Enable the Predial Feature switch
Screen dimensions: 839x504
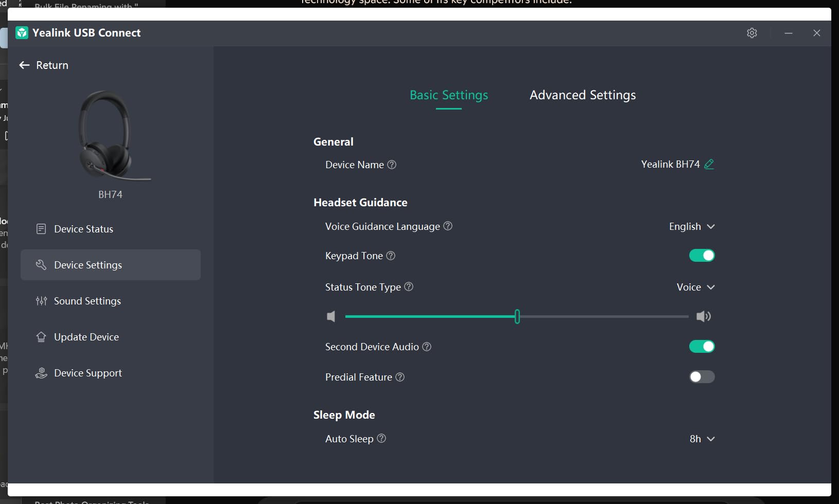[x=702, y=377]
